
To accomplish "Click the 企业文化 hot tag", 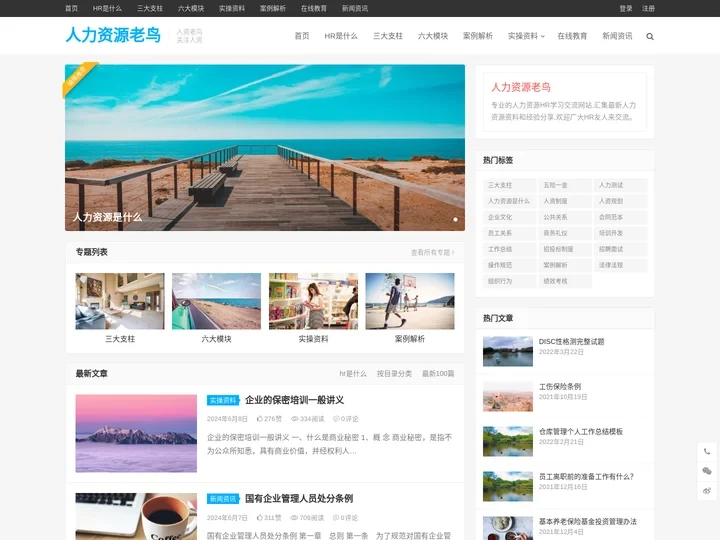I will point(509,217).
